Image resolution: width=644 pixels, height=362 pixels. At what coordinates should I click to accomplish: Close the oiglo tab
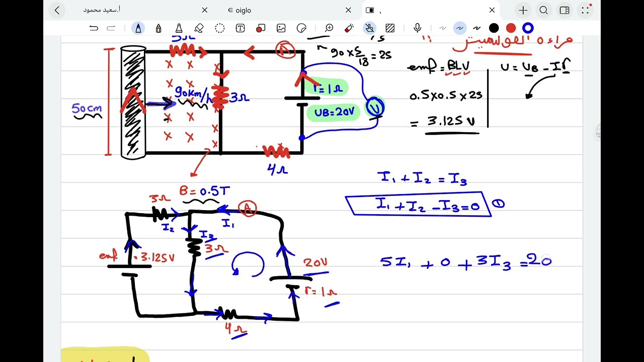[348, 10]
